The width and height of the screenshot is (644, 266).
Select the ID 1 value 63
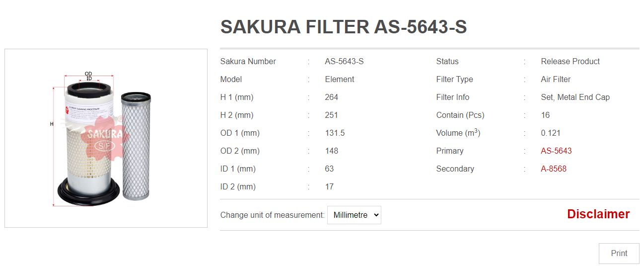coord(329,169)
